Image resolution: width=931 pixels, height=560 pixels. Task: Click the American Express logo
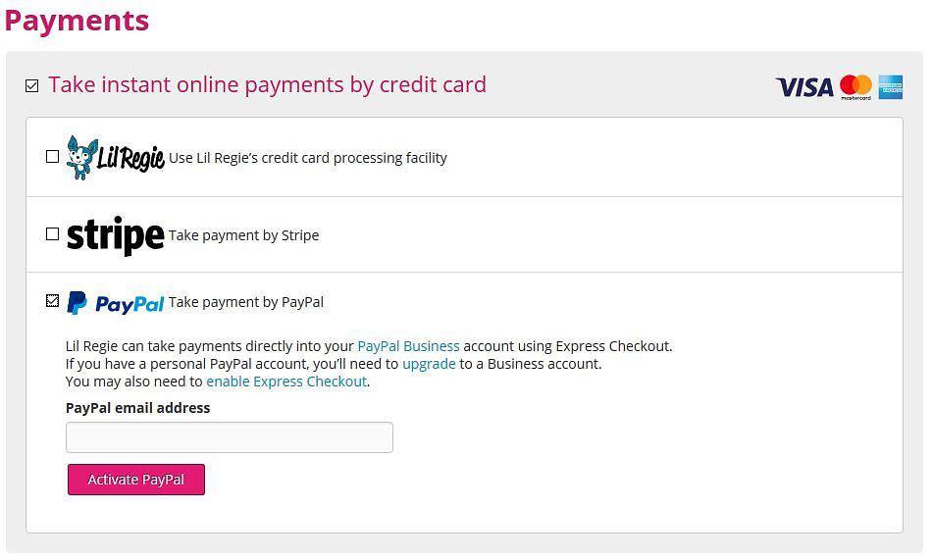[891, 87]
